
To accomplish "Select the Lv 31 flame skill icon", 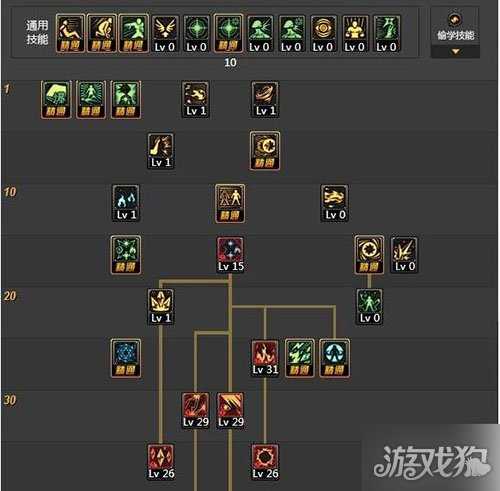I will (265, 358).
